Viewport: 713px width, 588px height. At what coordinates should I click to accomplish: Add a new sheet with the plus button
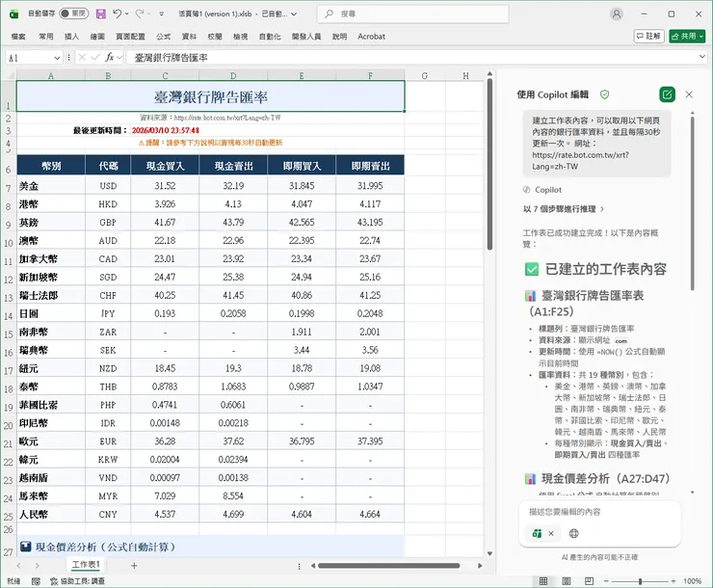[x=134, y=566]
